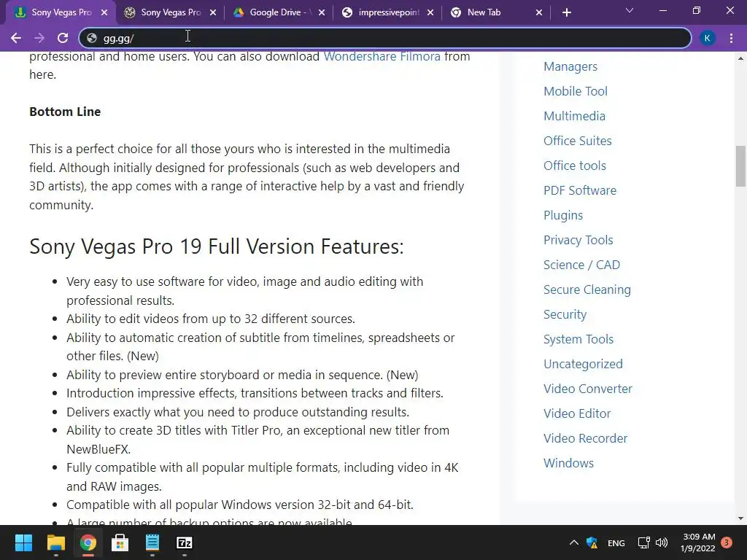Open Microsoft Store from the taskbar
The image size is (747, 560).
pyautogui.click(x=120, y=542)
